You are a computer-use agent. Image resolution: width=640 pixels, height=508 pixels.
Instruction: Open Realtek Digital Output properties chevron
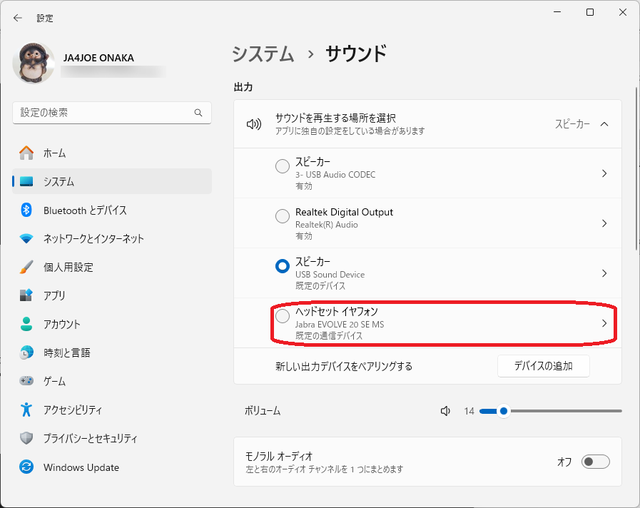tap(604, 223)
